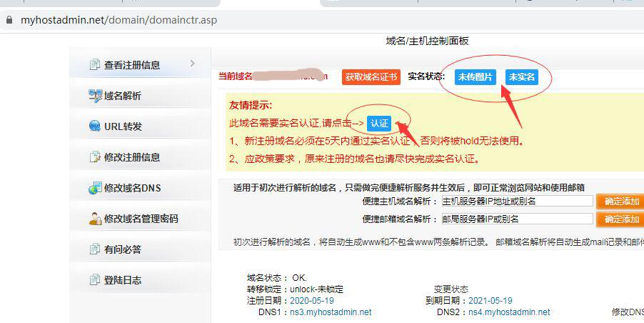Click the 查看注册信息 document icon
Viewport: 644px width, 323px height.
95,64
